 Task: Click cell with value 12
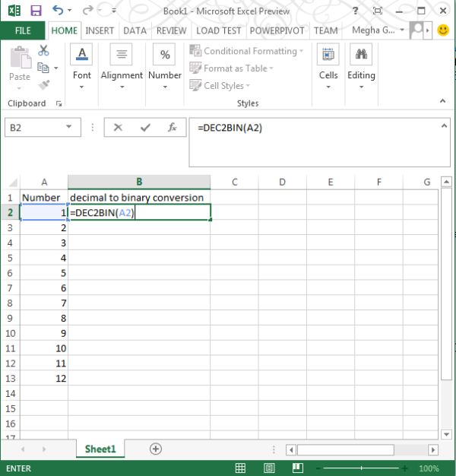[x=44, y=379]
